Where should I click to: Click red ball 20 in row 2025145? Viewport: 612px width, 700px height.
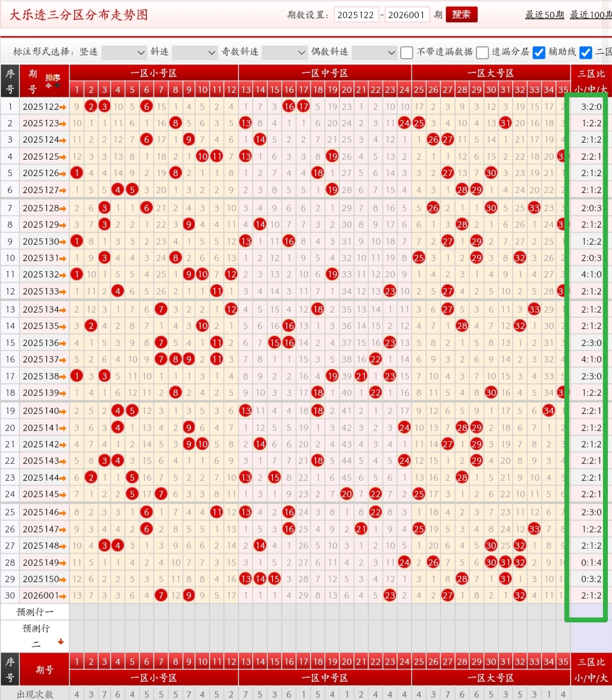pyautogui.click(x=347, y=494)
